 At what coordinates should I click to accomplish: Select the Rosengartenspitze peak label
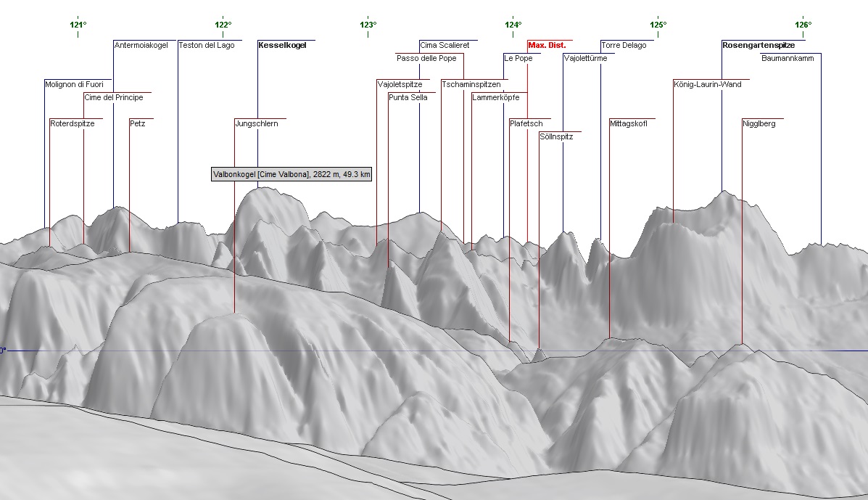[758, 45]
